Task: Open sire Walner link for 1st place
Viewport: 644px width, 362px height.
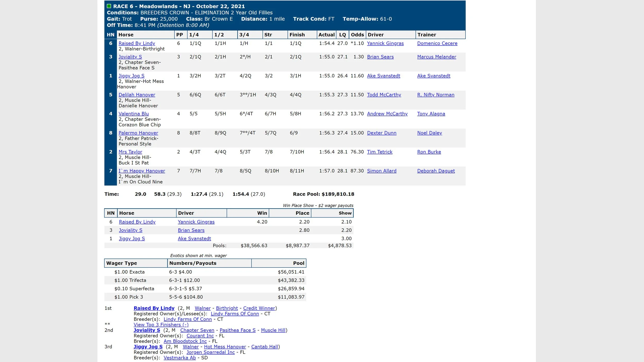Action: (x=203, y=308)
